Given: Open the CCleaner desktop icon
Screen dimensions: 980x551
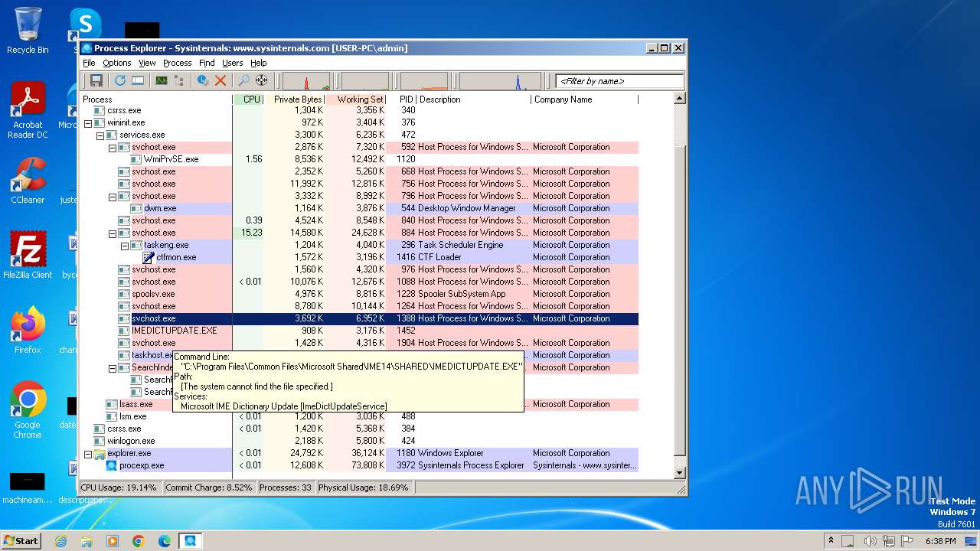Looking at the screenshot, I should [28, 181].
